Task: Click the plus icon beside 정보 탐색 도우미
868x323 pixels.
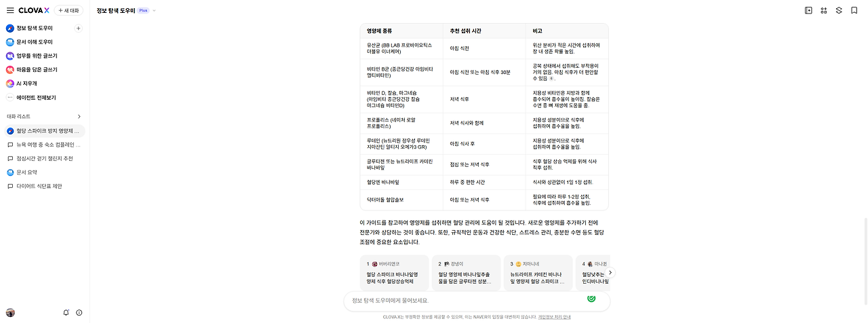Action: (78, 28)
